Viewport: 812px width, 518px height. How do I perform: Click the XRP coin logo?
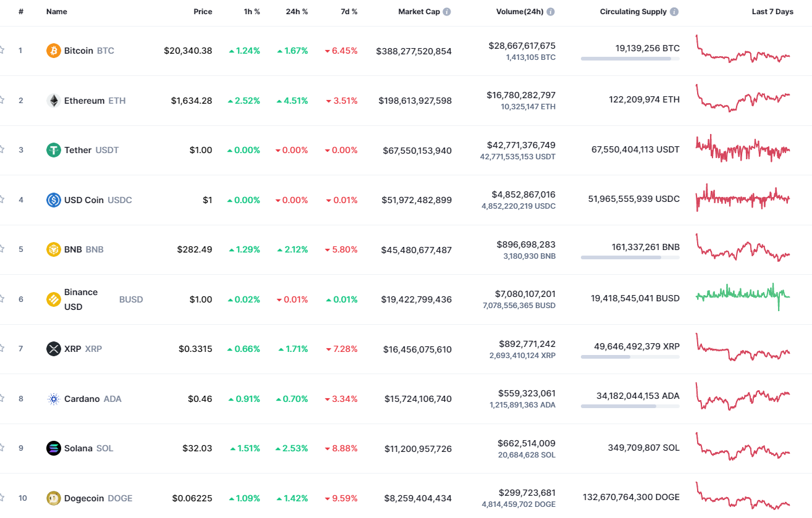click(53, 349)
